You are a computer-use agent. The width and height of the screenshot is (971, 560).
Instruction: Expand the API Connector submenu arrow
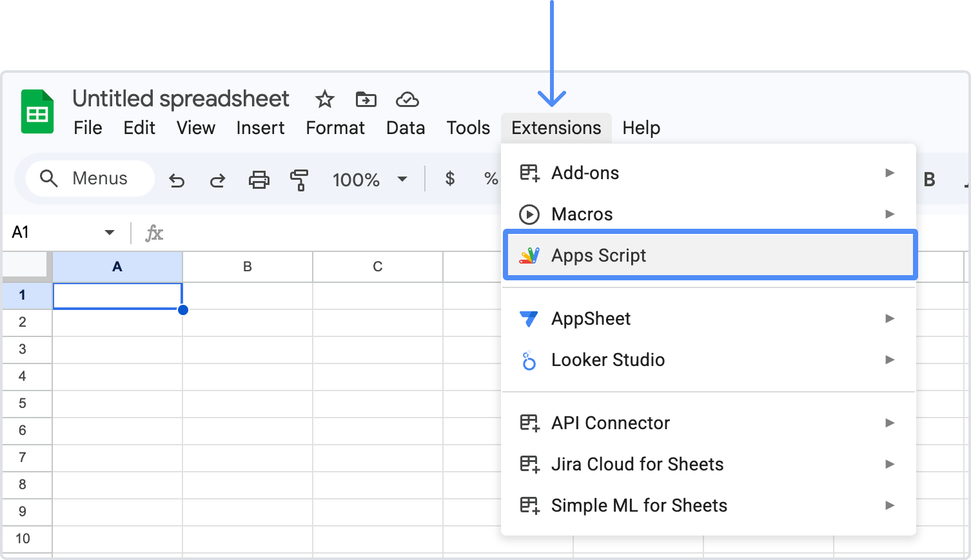(890, 423)
